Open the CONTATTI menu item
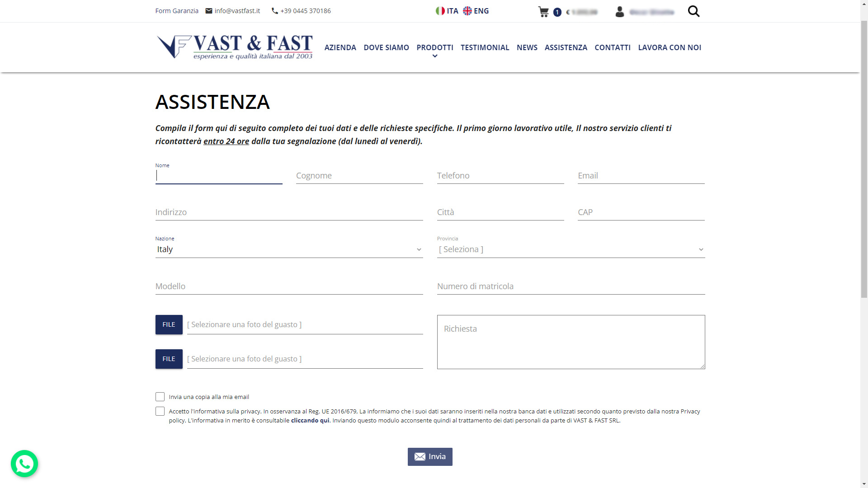Viewport: 868px width, 488px height. point(612,47)
